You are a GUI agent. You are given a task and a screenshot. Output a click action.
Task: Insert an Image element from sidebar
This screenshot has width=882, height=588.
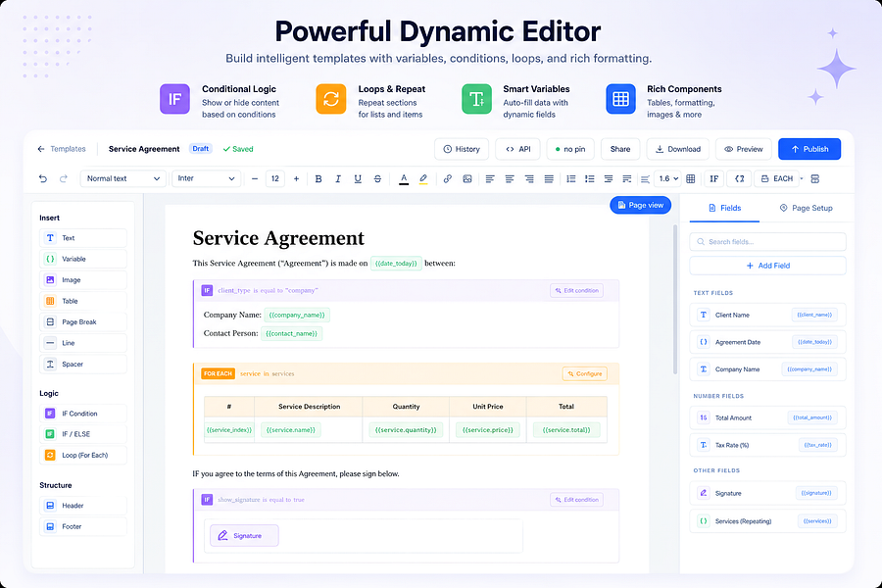[83, 280]
